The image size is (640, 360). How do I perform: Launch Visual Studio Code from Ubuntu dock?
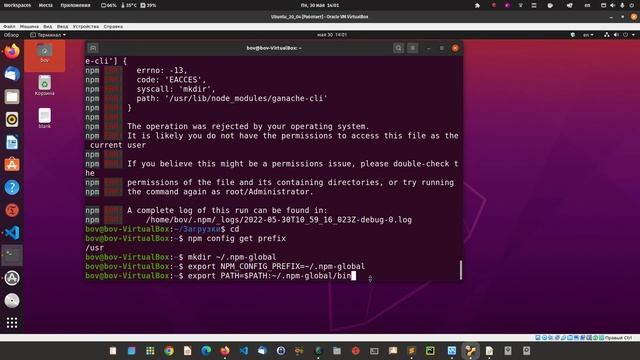coord(12,233)
